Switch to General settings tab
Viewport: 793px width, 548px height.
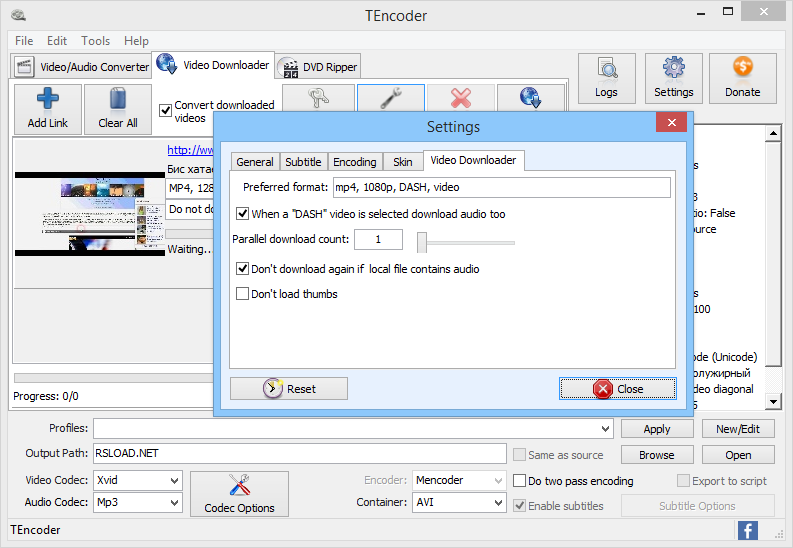tap(255, 162)
